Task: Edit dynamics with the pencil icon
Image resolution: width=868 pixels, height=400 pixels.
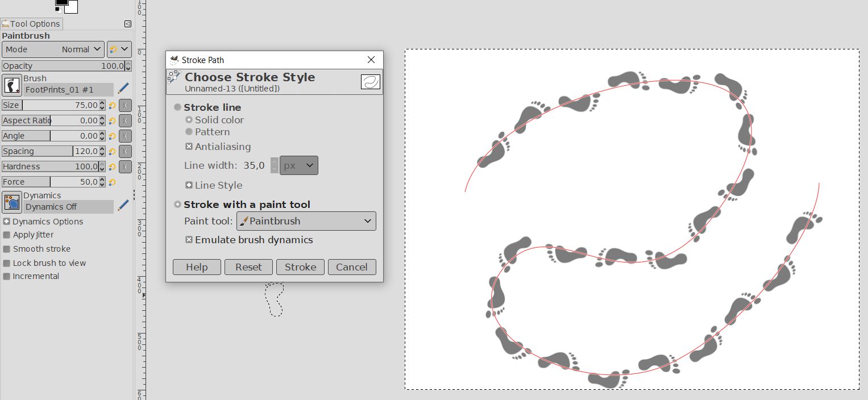Action: (x=123, y=206)
